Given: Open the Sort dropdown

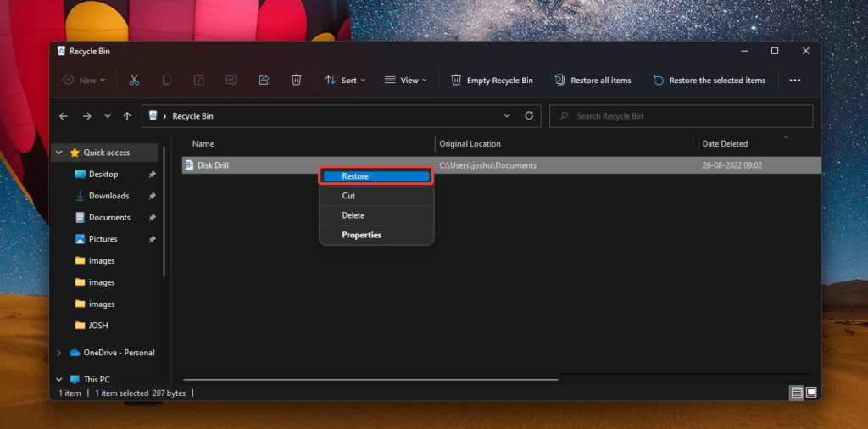Looking at the screenshot, I should [346, 81].
